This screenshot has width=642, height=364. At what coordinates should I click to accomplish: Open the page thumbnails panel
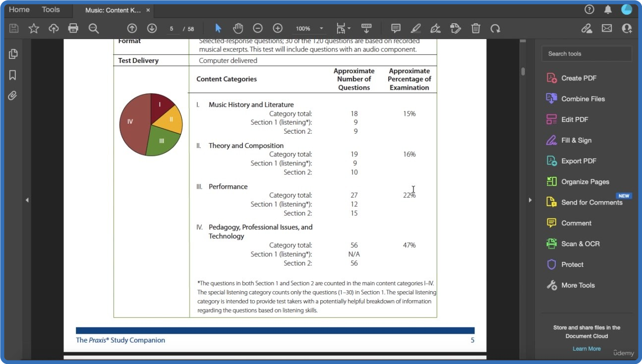(13, 54)
